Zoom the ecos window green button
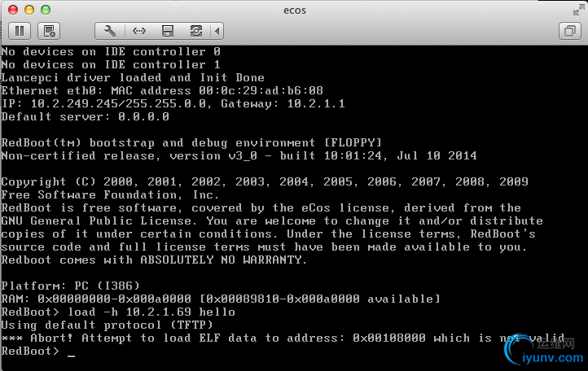Viewport: 588px width, 371px height. tap(46, 10)
